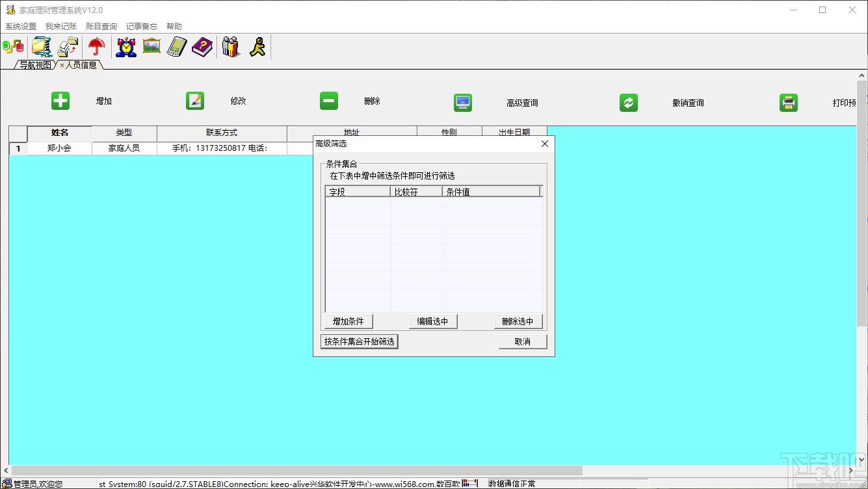Open the calculator PDA toolbar icon

176,46
